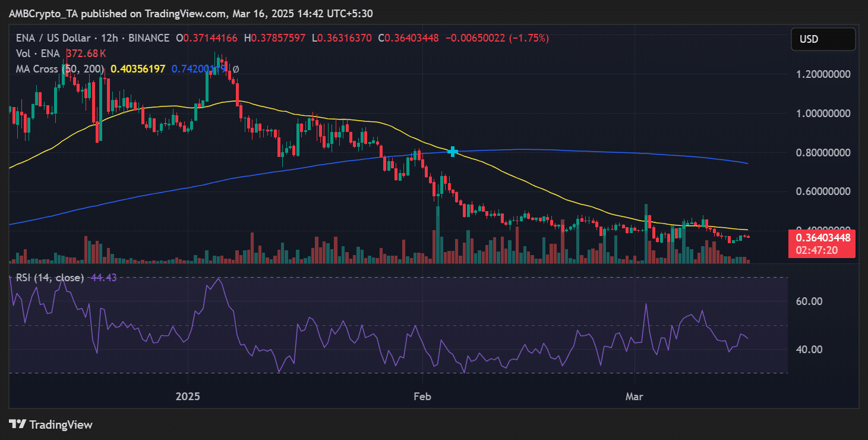Click the empty-value symbol after MA Cross values
This screenshot has height=440, width=868.
(x=235, y=69)
